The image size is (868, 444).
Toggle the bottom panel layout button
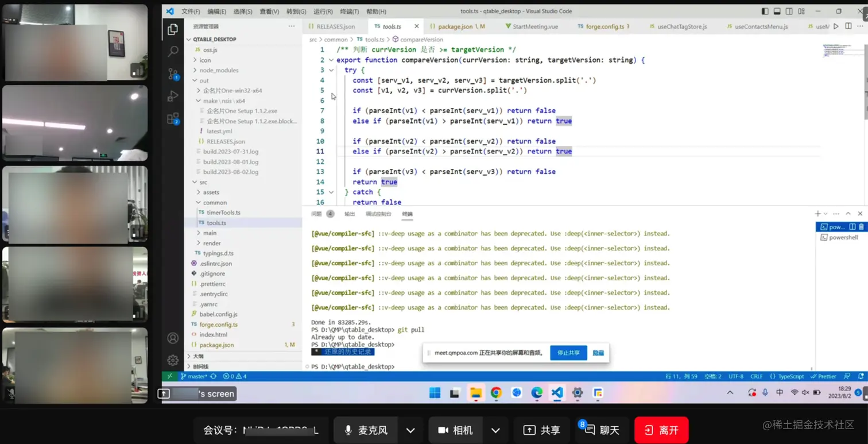[x=777, y=11]
